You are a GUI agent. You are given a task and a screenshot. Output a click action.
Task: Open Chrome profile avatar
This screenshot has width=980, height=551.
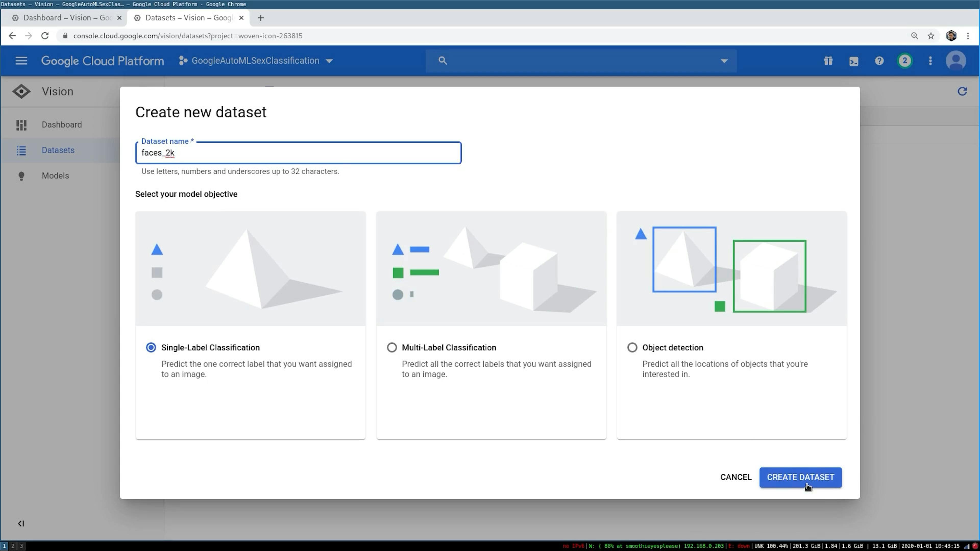click(951, 36)
